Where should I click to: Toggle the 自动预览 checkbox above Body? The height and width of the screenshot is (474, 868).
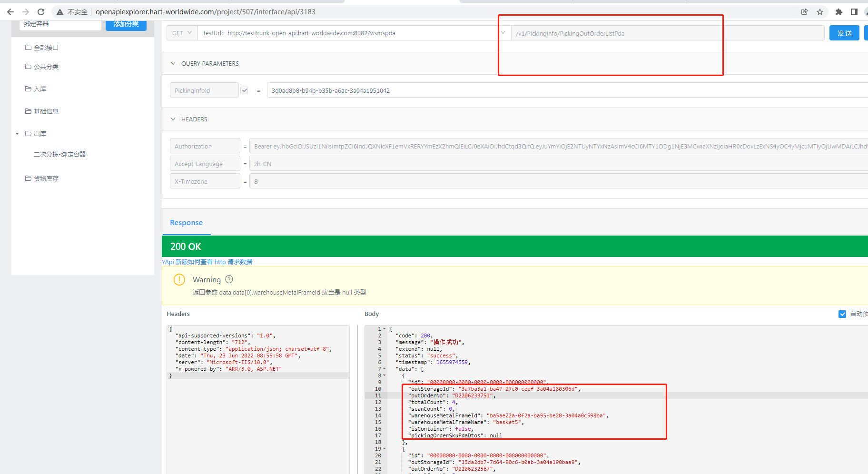[842, 314]
